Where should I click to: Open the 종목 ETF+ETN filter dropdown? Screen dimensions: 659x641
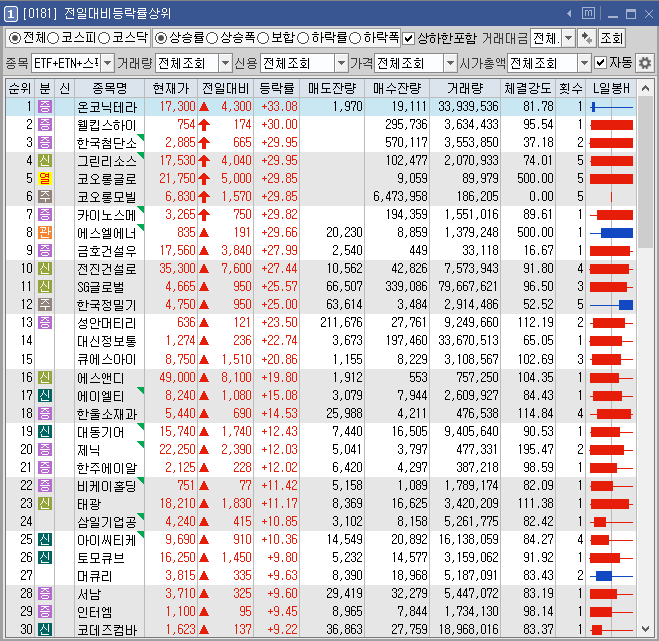108,63
